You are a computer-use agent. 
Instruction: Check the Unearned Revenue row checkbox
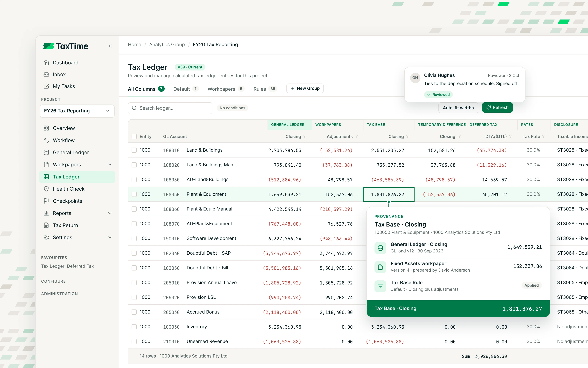pos(134,342)
